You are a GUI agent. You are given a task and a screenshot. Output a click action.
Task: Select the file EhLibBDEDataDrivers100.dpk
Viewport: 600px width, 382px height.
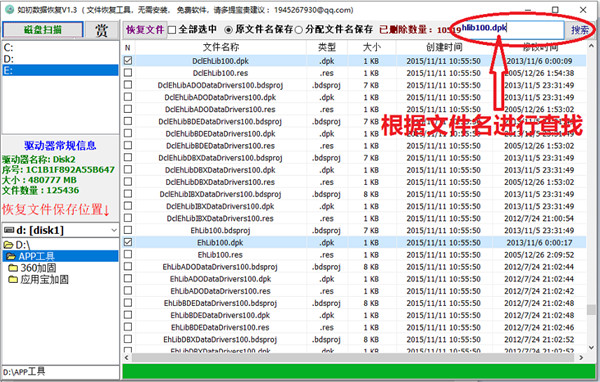pyautogui.click(x=220, y=315)
